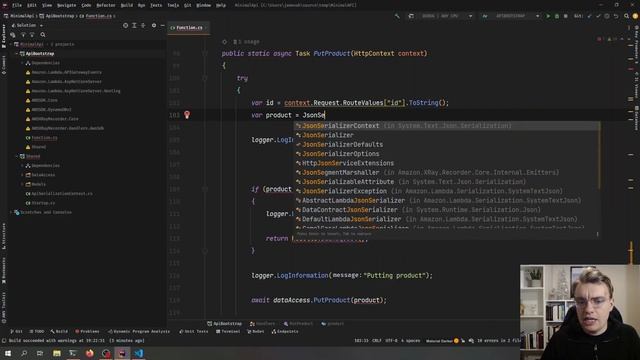This screenshot has width=640, height=360.
Task: Click the green Run button
Action: [x=548, y=16]
